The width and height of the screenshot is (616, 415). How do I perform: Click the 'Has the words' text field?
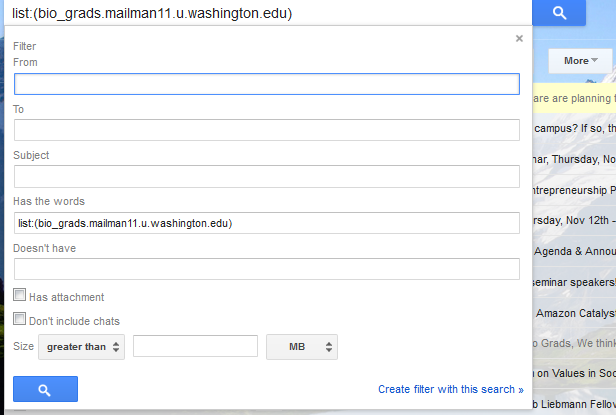[266, 222]
